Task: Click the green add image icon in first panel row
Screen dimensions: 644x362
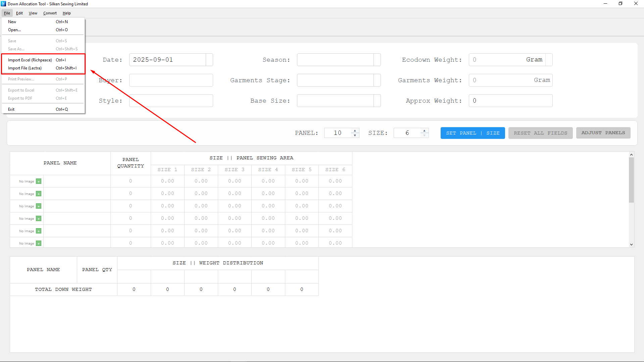Action: (39, 182)
